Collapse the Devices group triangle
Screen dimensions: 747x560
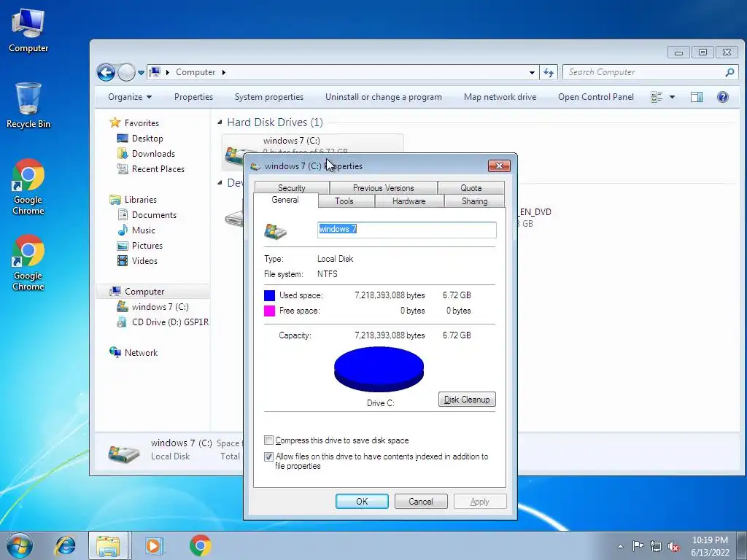click(220, 183)
